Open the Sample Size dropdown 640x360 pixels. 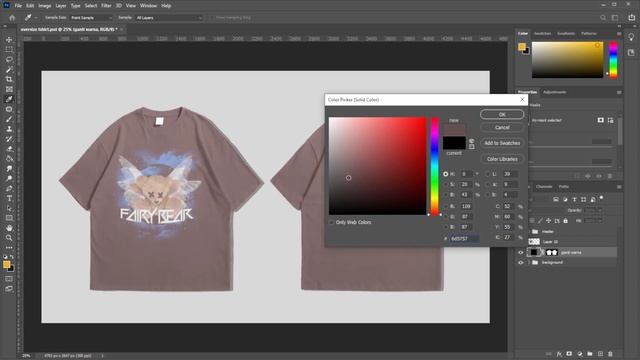[x=91, y=18]
